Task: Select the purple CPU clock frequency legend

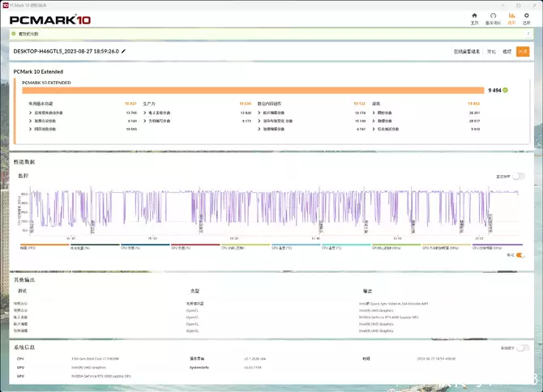Action: click(498, 246)
